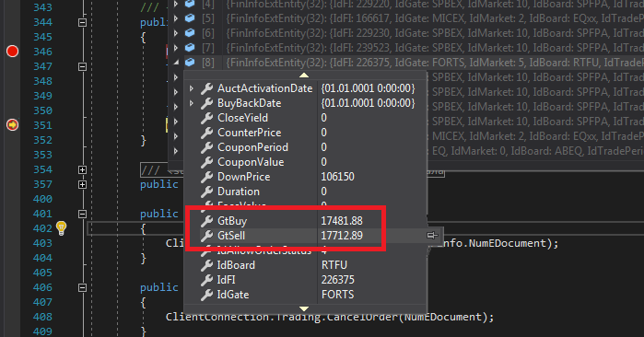This screenshot has height=337, width=644.
Task: Collapse the code block at line 344
Action: (83, 23)
